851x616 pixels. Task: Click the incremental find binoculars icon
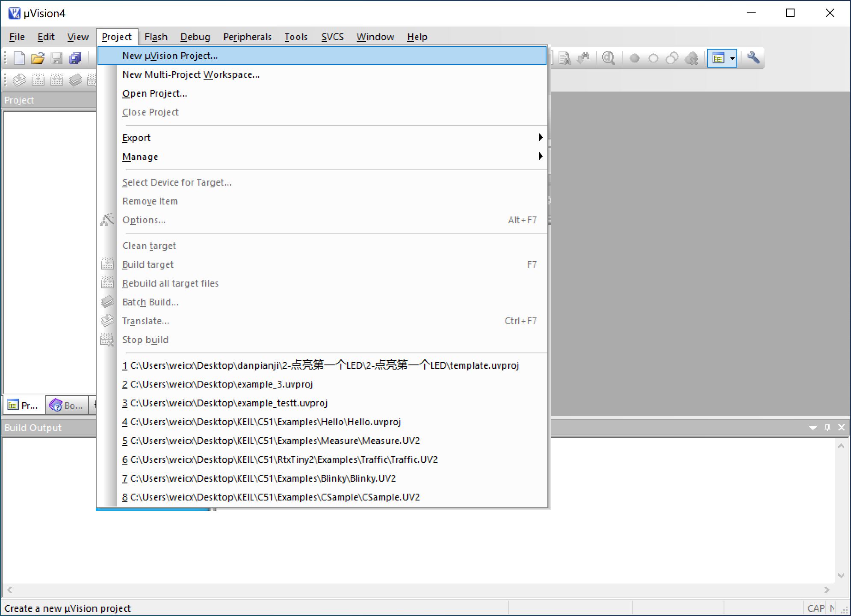click(584, 58)
